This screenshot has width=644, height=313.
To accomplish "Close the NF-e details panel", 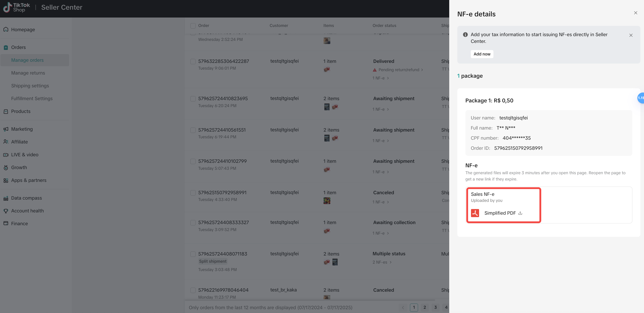I will coord(635,13).
